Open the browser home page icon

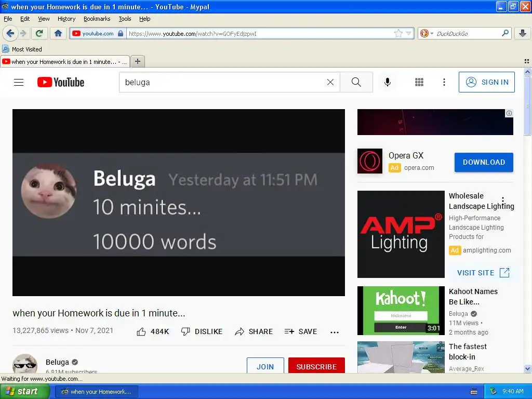(x=58, y=33)
